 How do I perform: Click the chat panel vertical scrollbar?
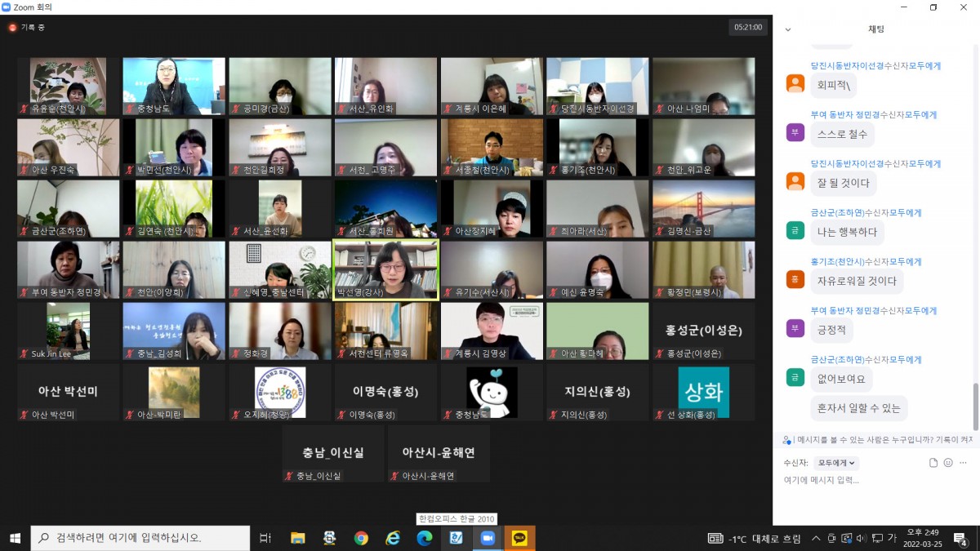[x=974, y=406]
